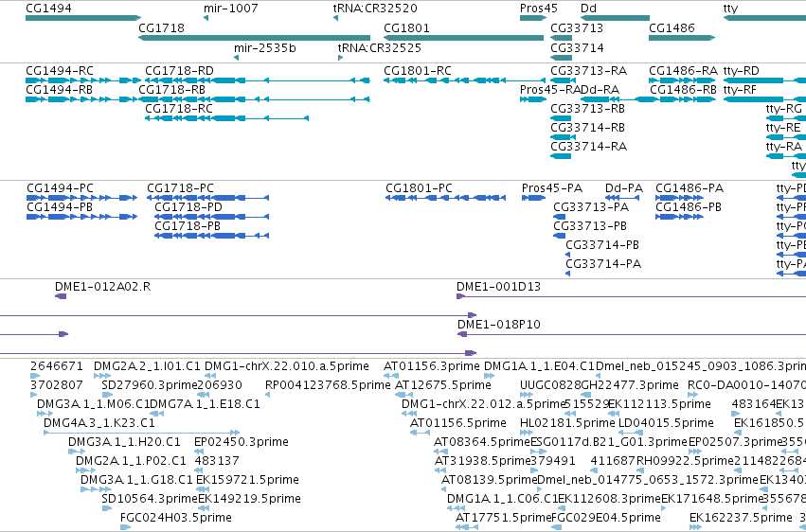The width and height of the screenshot is (806, 532).
Task: Click transcript CG1801-RC label
Action: (x=418, y=70)
